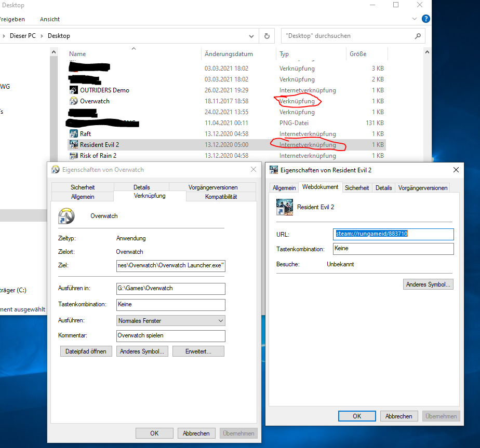Click the Ziel target path field

[171, 266]
